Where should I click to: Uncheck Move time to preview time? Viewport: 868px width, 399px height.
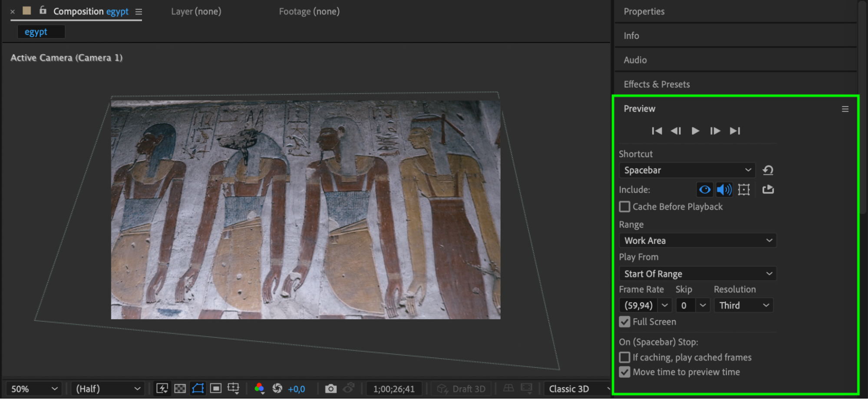coord(624,372)
